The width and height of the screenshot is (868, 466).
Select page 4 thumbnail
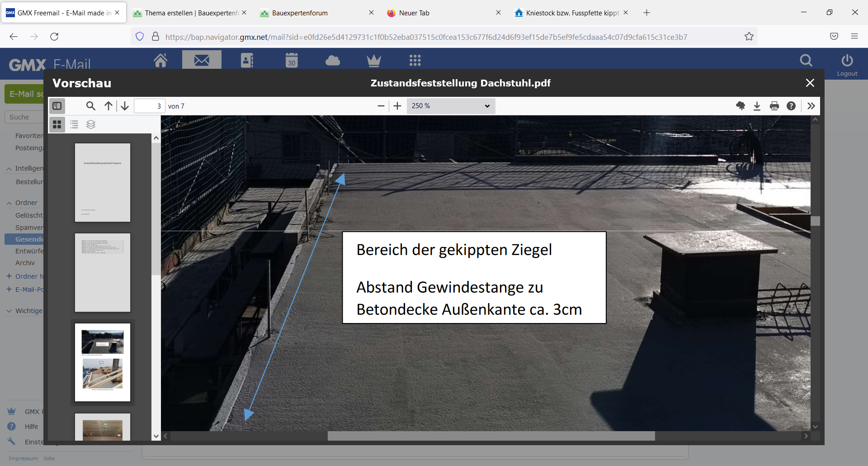pyautogui.click(x=103, y=426)
